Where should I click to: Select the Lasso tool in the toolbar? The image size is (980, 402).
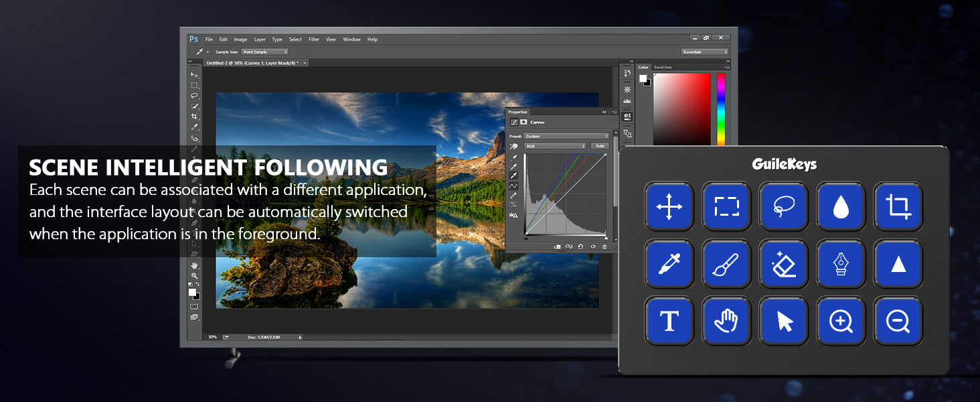tap(194, 96)
